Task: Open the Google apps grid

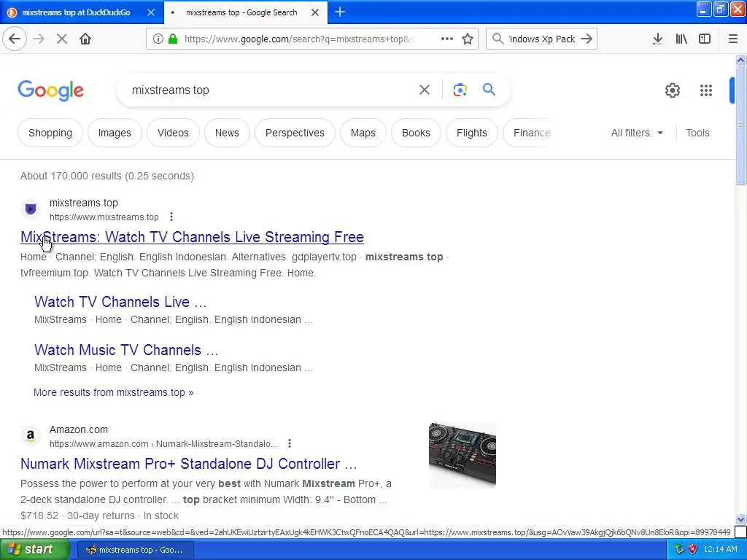Action: click(x=706, y=90)
